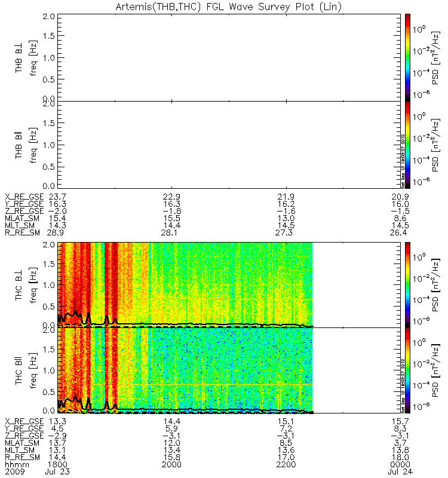This screenshot has width=448, height=478.
Task: Click the 'PSD [nT²/Hz]' label of the THB B⊥ panel
Action: pyautogui.click(x=436, y=58)
